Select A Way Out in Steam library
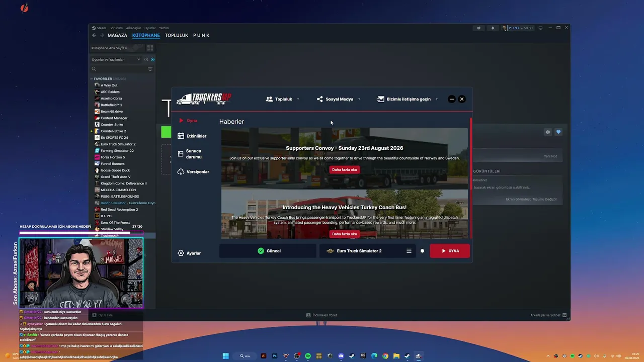The width and height of the screenshot is (644, 362). (x=109, y=85)
